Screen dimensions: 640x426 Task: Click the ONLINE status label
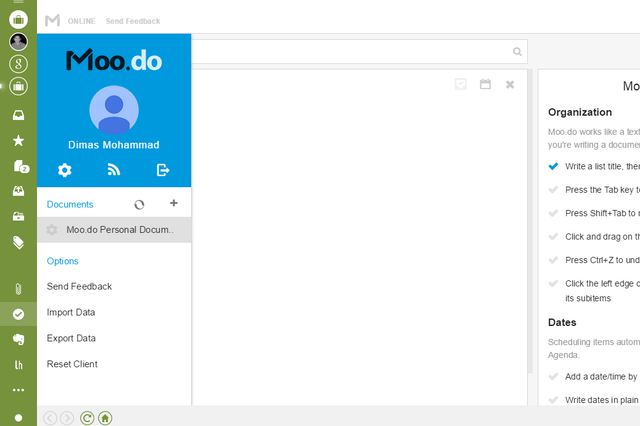(x=81, y=21)
